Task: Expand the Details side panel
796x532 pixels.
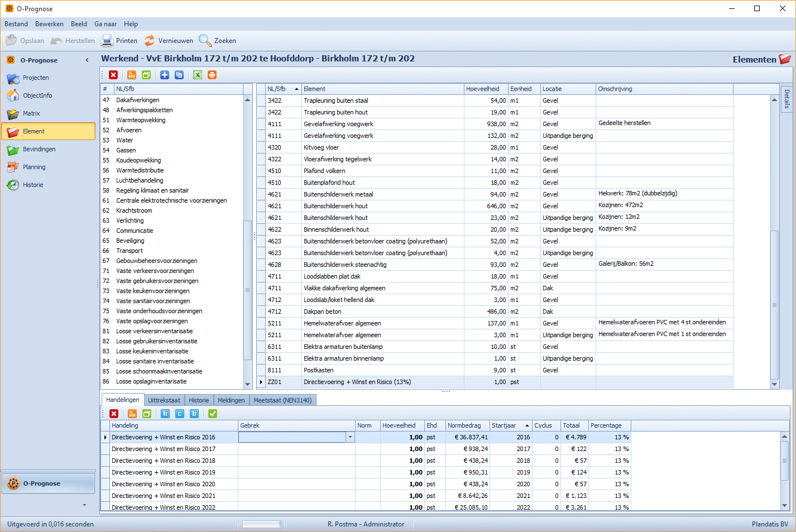Action: 787,98
